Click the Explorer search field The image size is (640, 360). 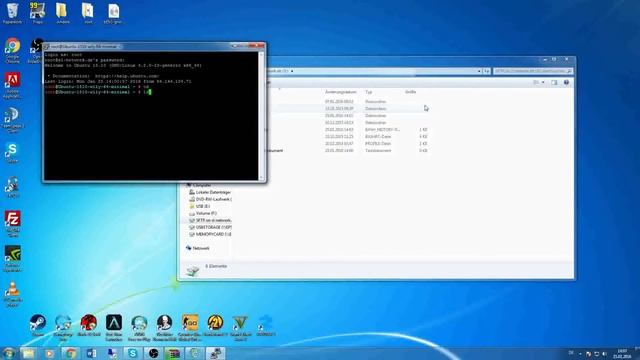[532, 71]
